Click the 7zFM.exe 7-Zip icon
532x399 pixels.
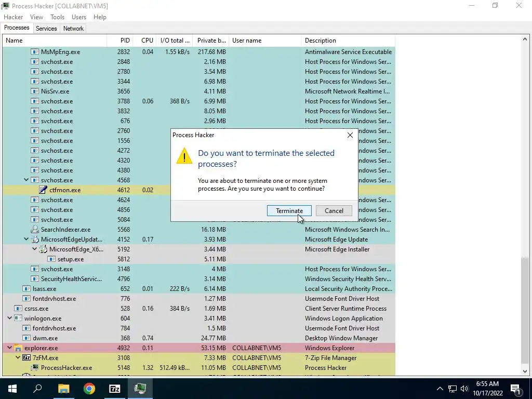pos(26,357)
